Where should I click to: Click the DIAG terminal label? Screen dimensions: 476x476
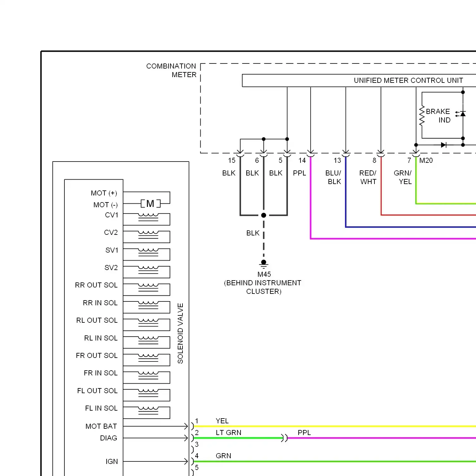109,438
